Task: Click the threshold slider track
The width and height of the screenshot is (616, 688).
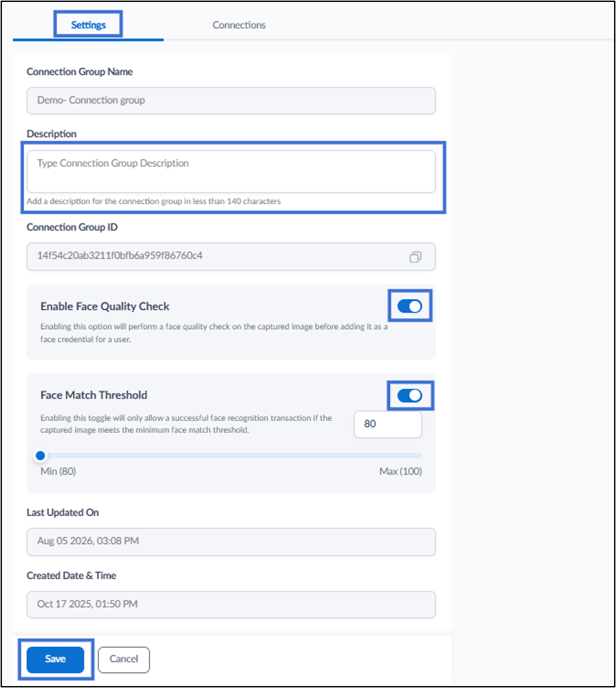Action: 231,455
